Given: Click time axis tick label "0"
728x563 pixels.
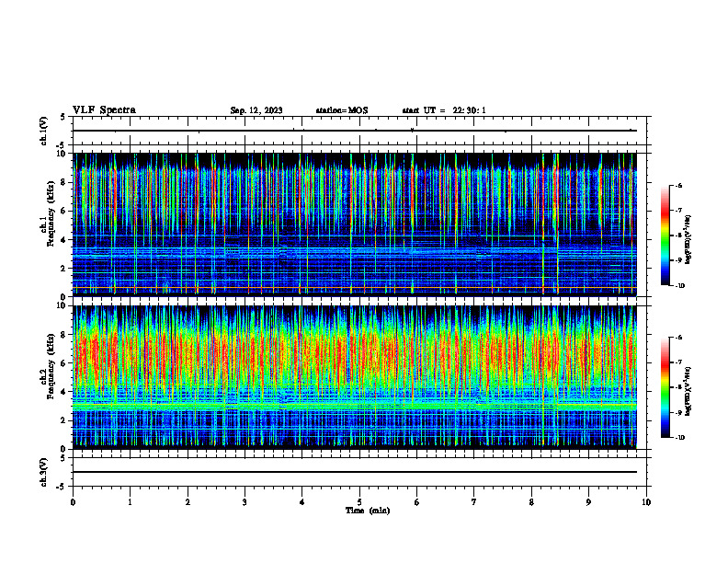Looking at the screenshot, I should 73,502.
